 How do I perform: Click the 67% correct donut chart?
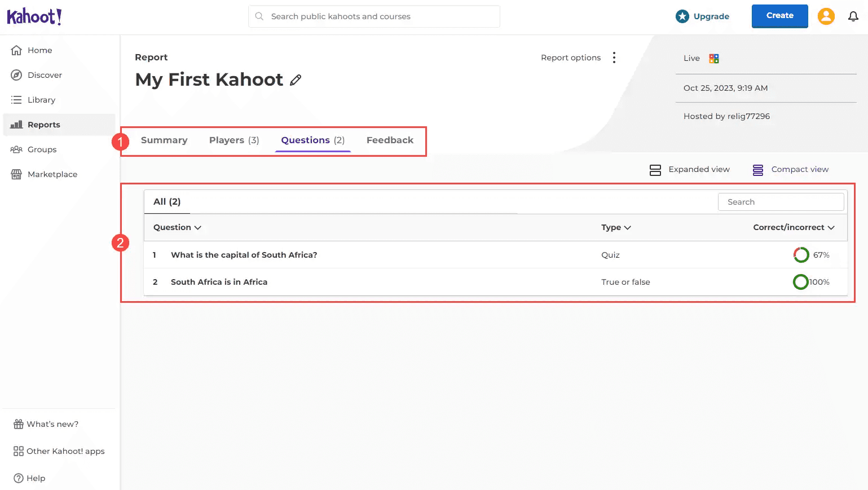(801, 255)
